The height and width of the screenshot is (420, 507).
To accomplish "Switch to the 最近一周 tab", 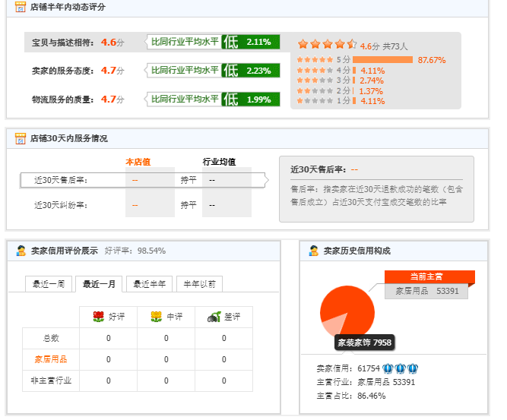I will [49, 284].
